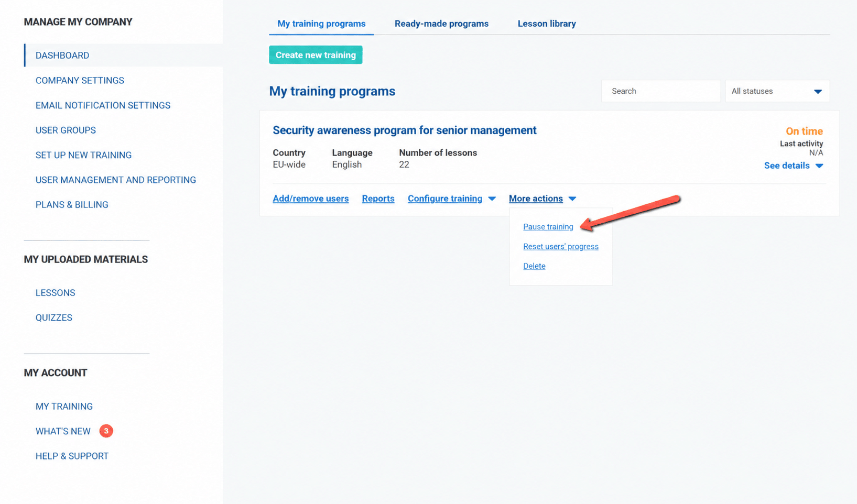Open the Configure training dropdown

(x=452, y=199)
